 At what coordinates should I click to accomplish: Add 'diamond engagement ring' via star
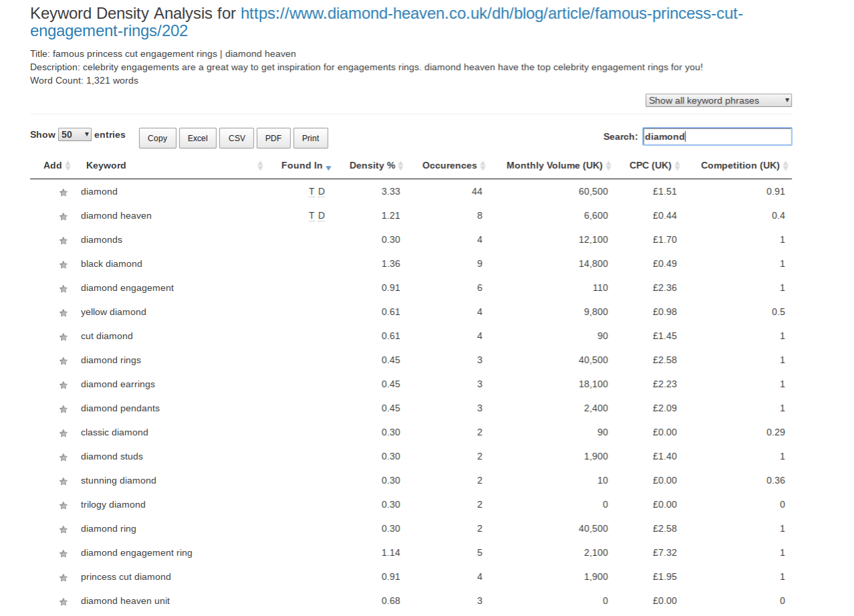[64, 554]
